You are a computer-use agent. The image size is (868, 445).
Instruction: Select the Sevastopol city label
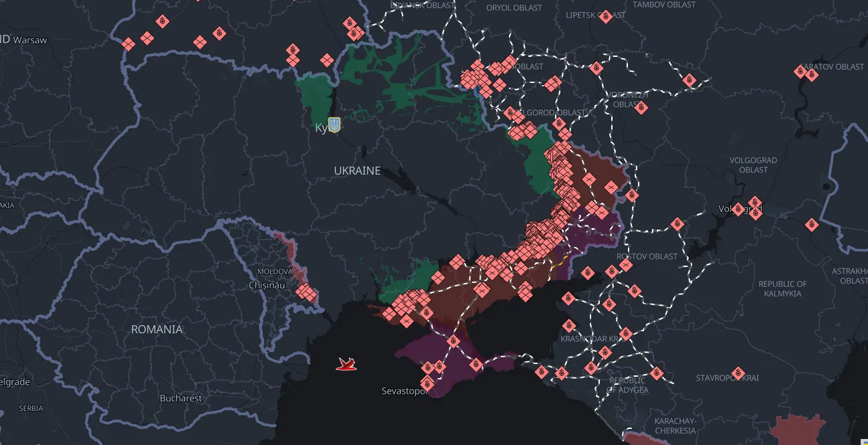point(403,390)
